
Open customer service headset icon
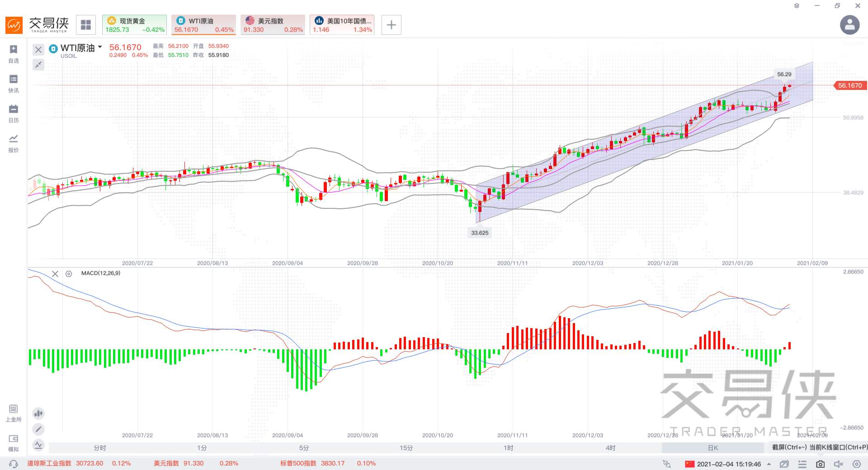(x=14, y=464)
